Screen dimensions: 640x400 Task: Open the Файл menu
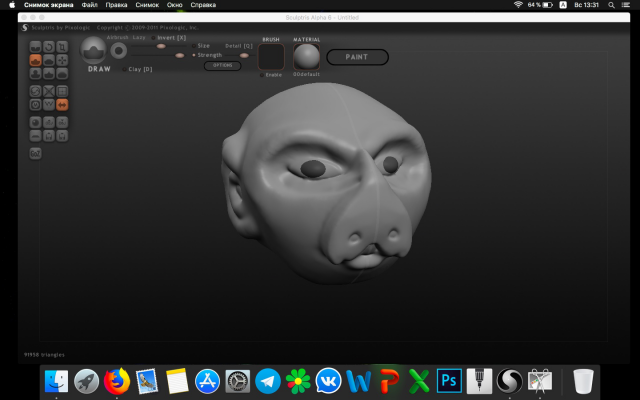(x=89, y=5)
